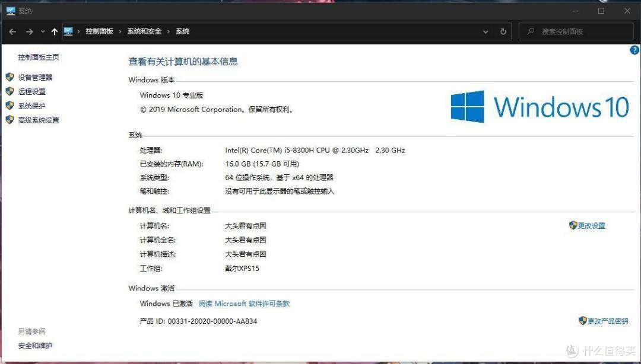Click the 搜索控制面板 search field
Screen dimensions: 641x364
click(x=576, y=31)
